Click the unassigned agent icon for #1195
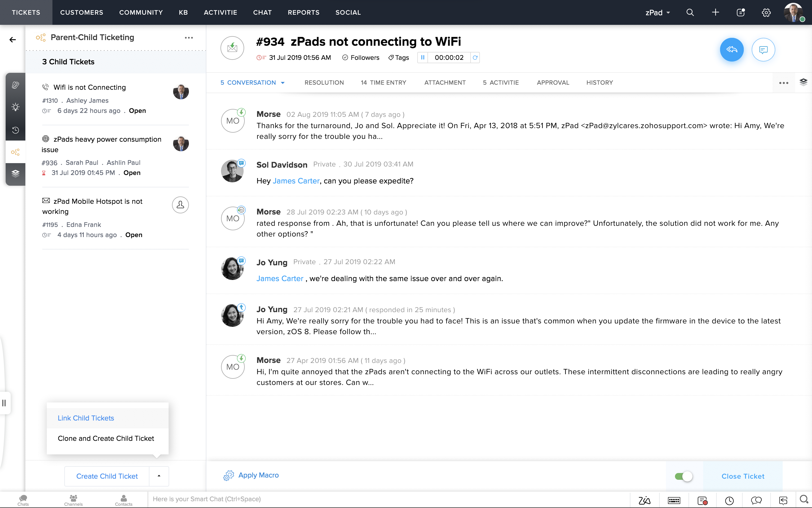This screenshot has width=812, height=508. click(x=180, y=205)
